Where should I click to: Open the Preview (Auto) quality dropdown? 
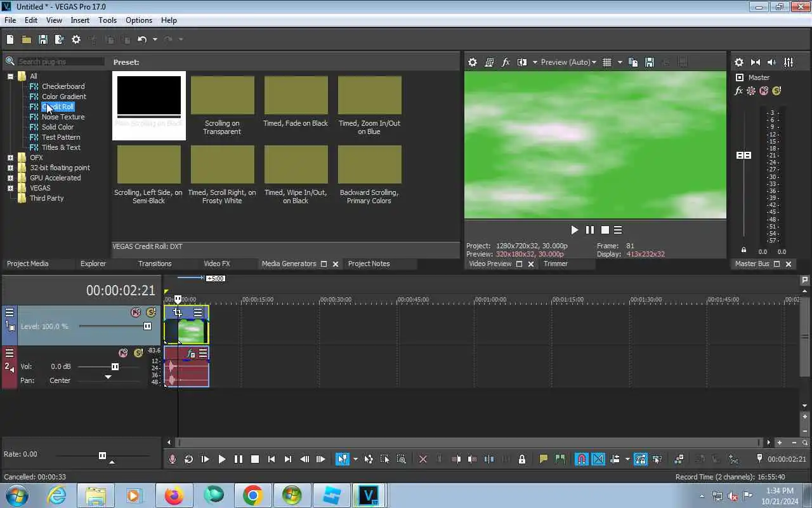[x=568, y=62]
